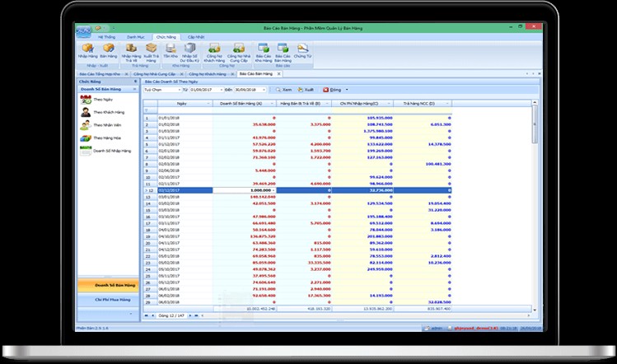Select Theo Khách Hàng report icon
The height and width of the screenshot is (364, 617).
click(86, 112)
